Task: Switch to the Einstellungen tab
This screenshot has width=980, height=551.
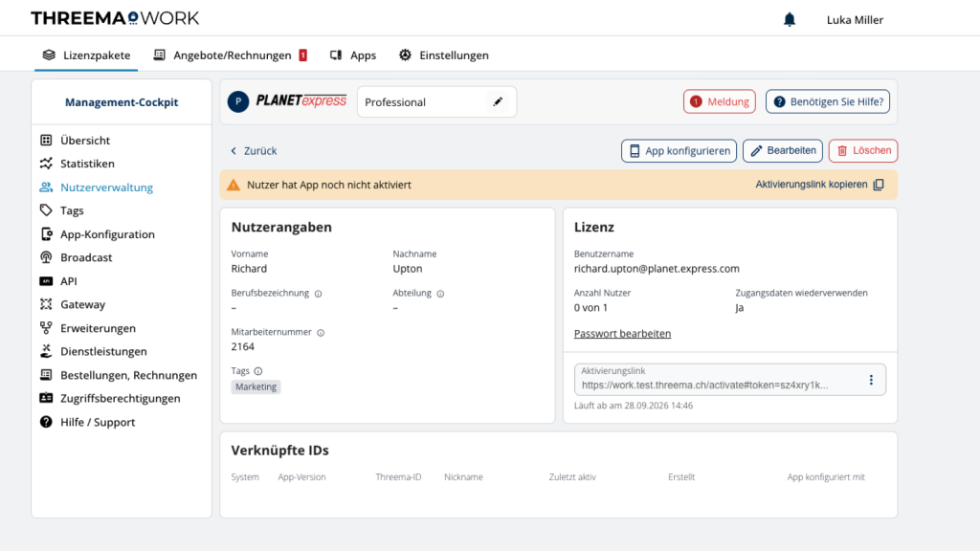Action: (x=444, y=55)
